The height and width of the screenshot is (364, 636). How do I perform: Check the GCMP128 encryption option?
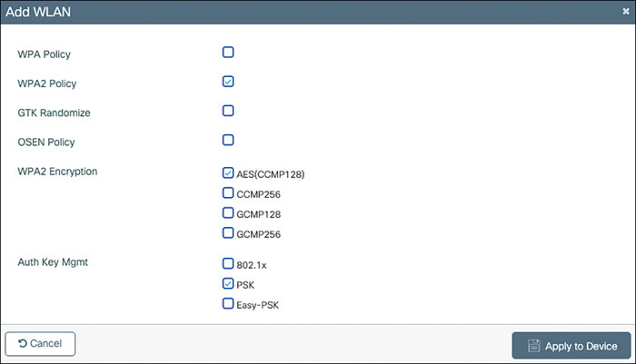coord(228,213)
